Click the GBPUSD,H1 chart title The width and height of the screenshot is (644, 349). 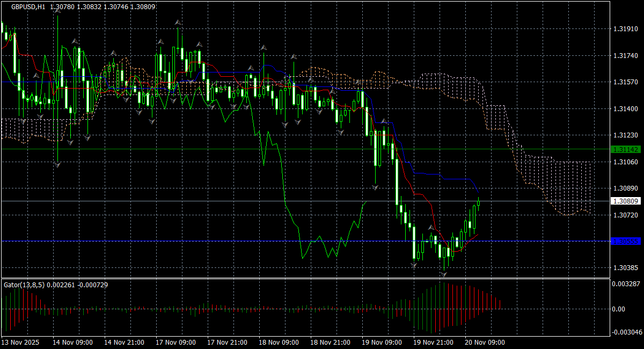tap(28, 6)
